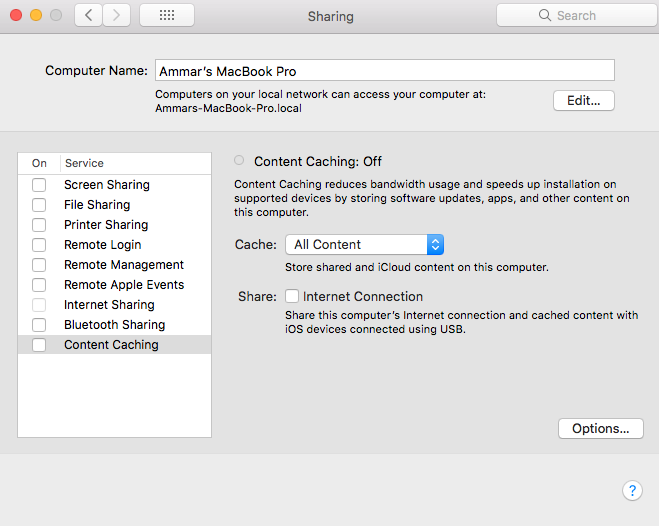Click the On column header
Screen dimensions: 659x526
[x=39, y=163]
